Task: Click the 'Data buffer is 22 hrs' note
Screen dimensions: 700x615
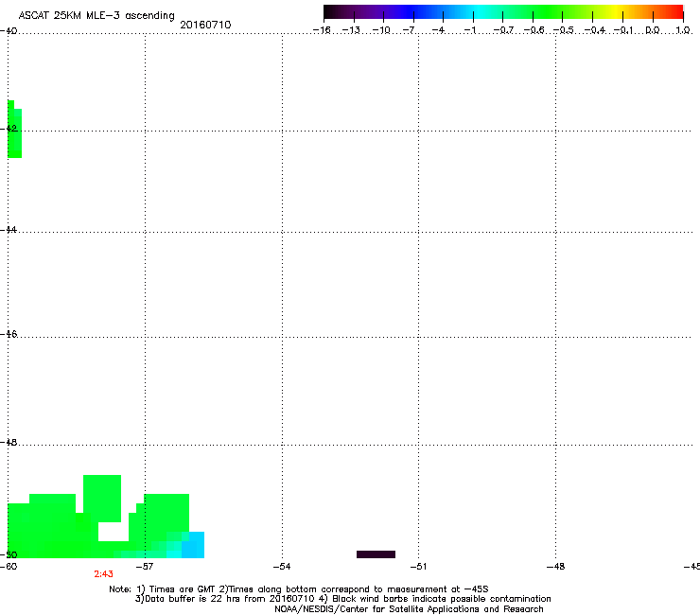Action: pyautogui.click(x=342, y=599)
